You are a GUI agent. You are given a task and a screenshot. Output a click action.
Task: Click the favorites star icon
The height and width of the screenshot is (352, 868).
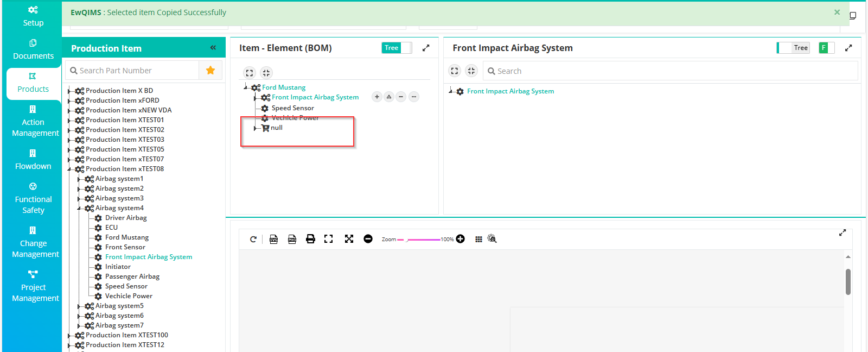point(210,70)
